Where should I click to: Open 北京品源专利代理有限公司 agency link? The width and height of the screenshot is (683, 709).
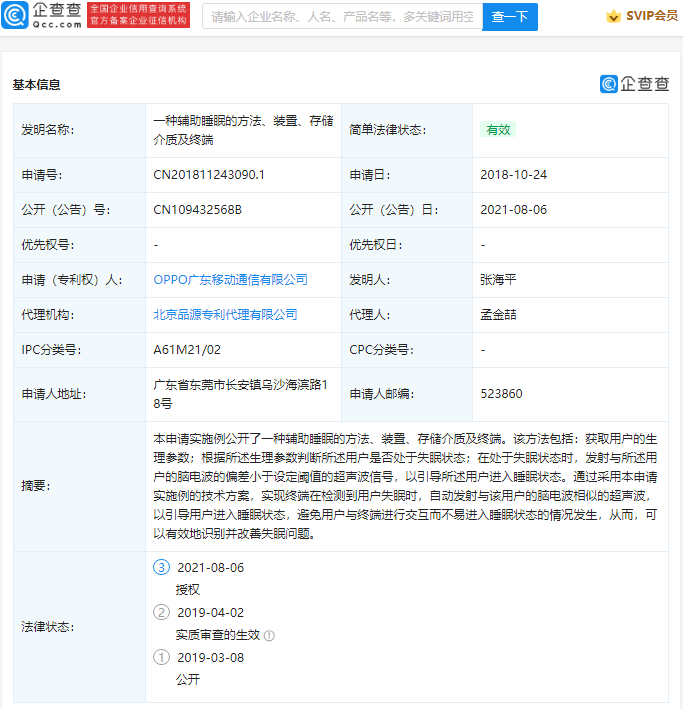coord(225,315)
